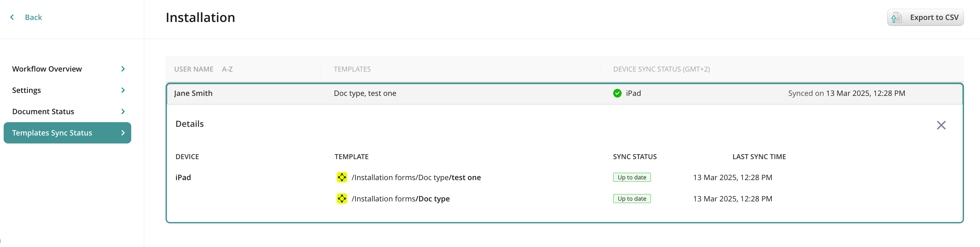Collapse the Jane Smith row
Screen dimensions: 980x247
[193, 93]
